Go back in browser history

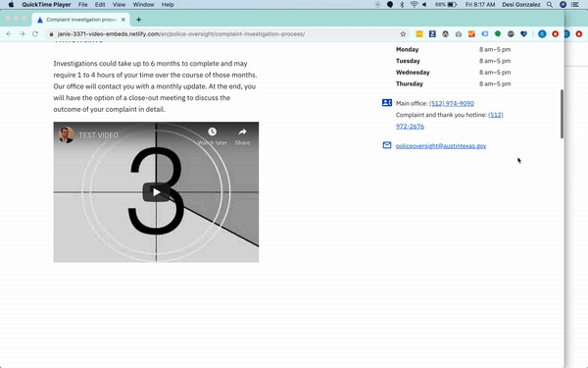(x=9, y=33)
